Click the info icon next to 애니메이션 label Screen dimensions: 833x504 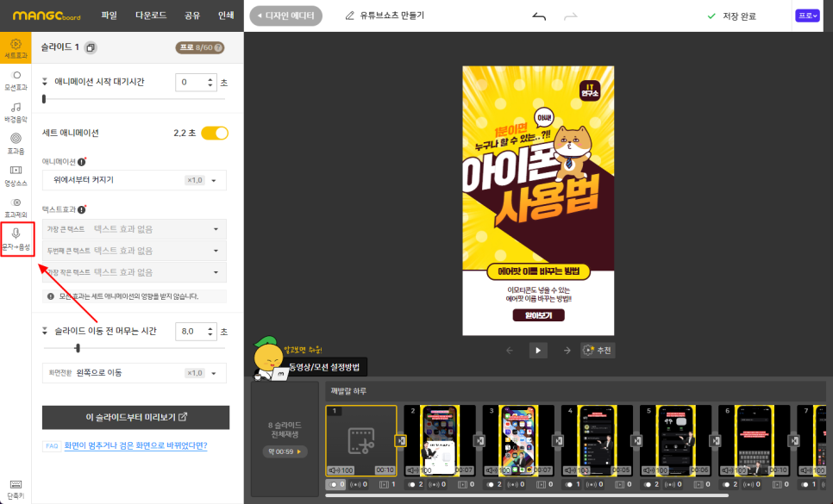[x=82, y=162]
